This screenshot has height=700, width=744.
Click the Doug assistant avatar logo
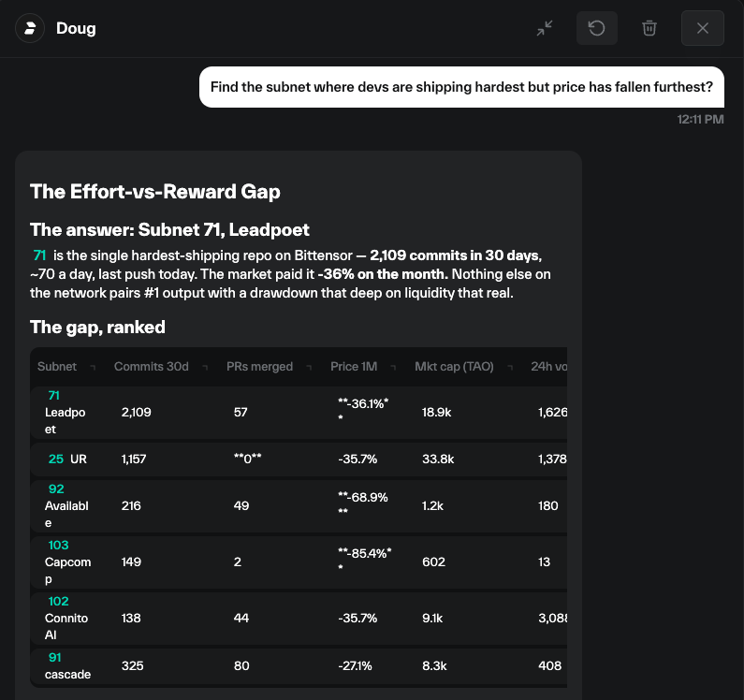(30, 28)
